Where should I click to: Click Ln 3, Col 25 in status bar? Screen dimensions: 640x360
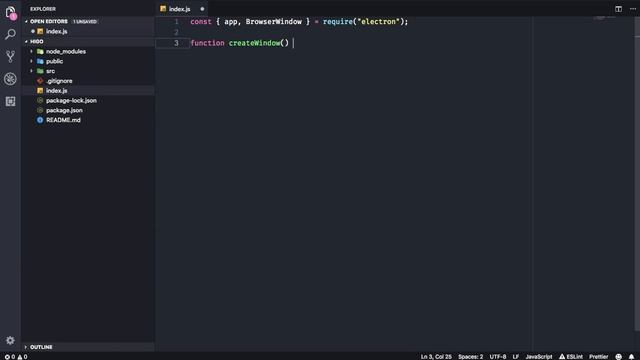[x=436, y=356]
